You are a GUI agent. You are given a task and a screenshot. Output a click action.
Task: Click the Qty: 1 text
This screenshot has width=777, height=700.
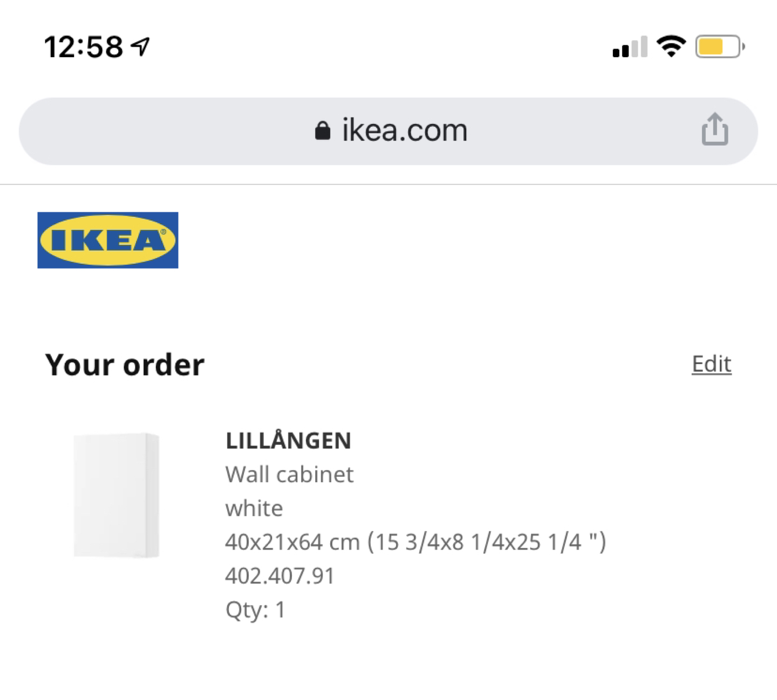click(x=255, y=610)
